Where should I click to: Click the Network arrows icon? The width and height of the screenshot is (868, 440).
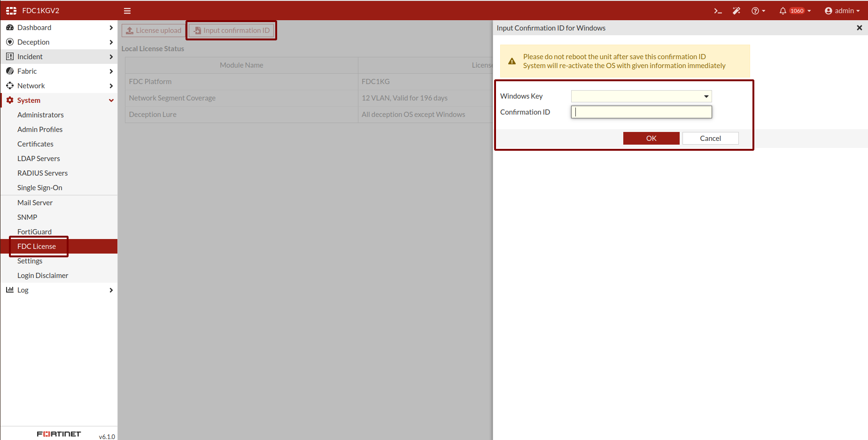[x=10, y=86]
